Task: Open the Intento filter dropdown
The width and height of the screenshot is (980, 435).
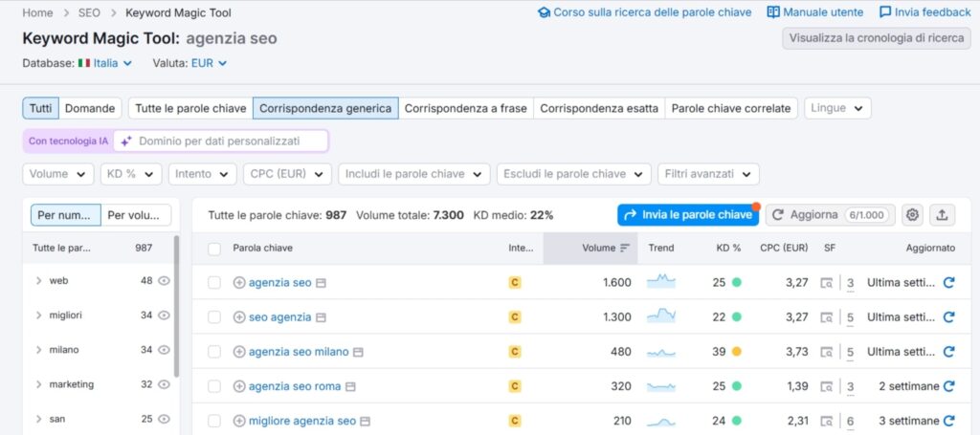Action: [x=203, y=174]
